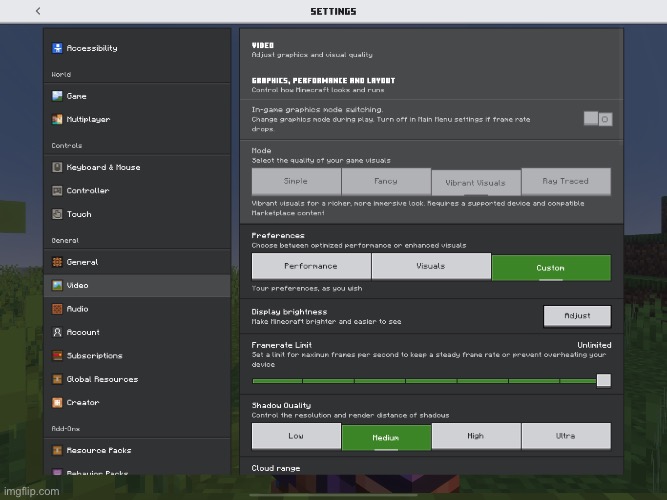Click the Account person icon

57,332
